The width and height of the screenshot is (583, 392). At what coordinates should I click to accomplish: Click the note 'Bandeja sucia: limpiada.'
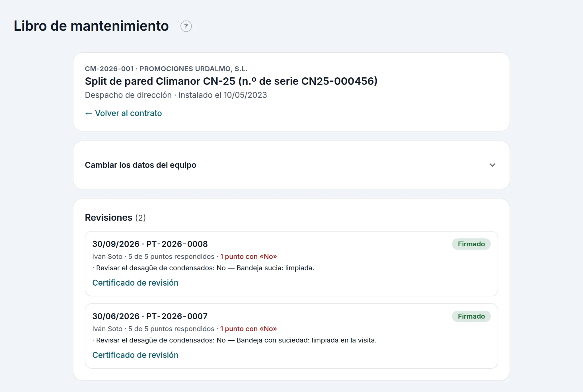[275, 268]
